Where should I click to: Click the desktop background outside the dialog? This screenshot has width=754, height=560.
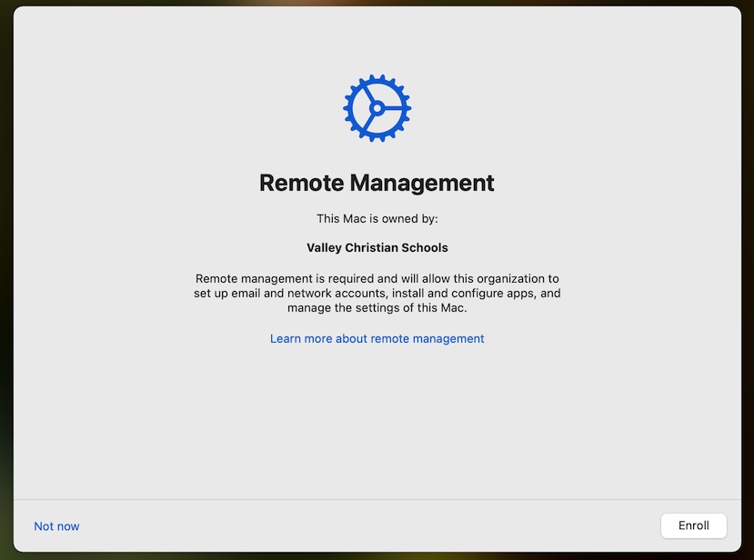(x=5, y=273)
